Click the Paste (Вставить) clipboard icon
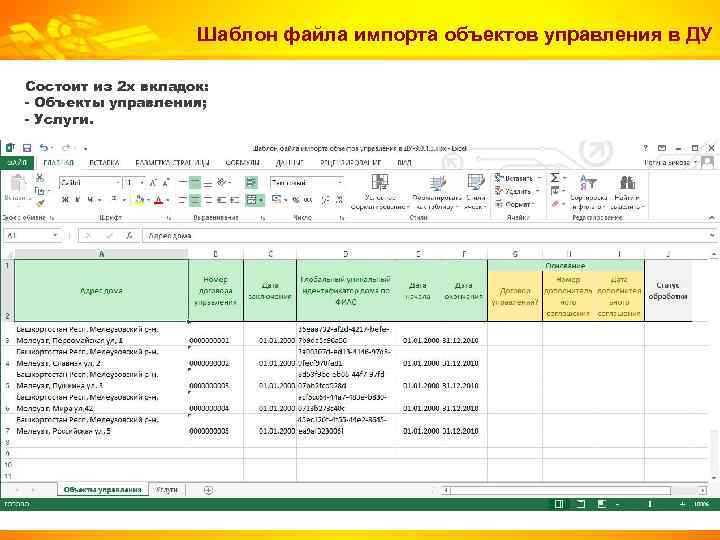Viewport: 720px width, 540px height. [x=17, y=184]
